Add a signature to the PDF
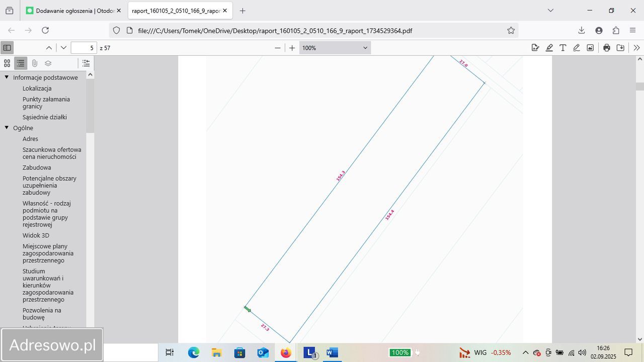The height and width of the screenshot is (362, 644). click(x=535, y=48)
